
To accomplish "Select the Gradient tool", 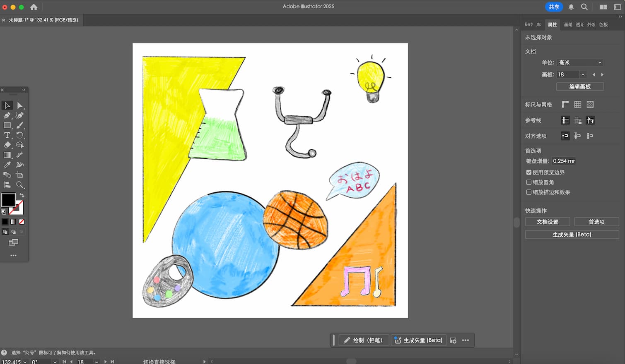I will [x=7, y=155].
